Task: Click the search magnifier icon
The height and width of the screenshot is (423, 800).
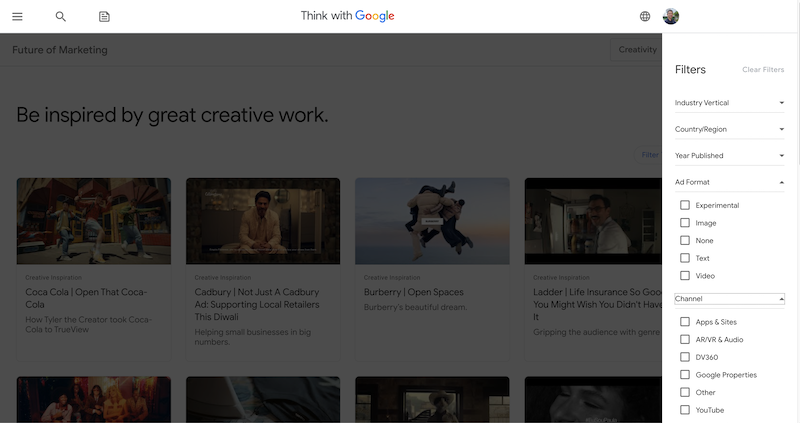Action: coord(61,16)
